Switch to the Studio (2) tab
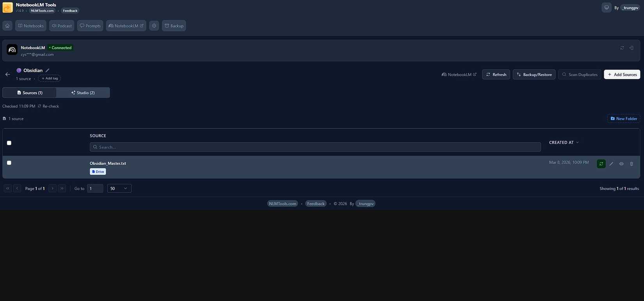Image resolution: width=644 pixels, height=301 pixels. (x=83, y=93)
